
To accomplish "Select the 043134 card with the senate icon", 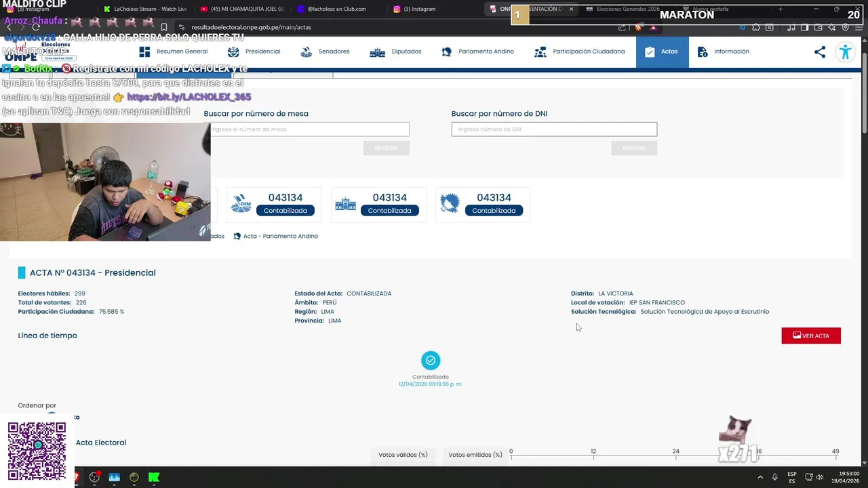I will (274, 205).
